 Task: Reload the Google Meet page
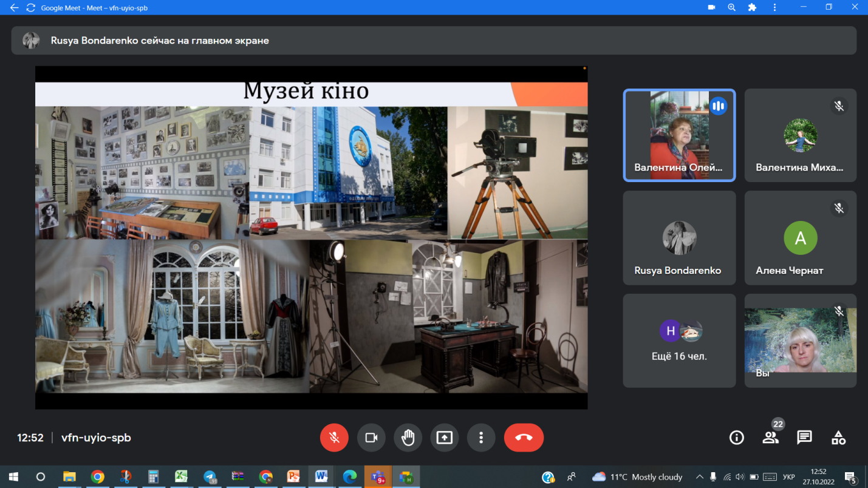point(30,8)
